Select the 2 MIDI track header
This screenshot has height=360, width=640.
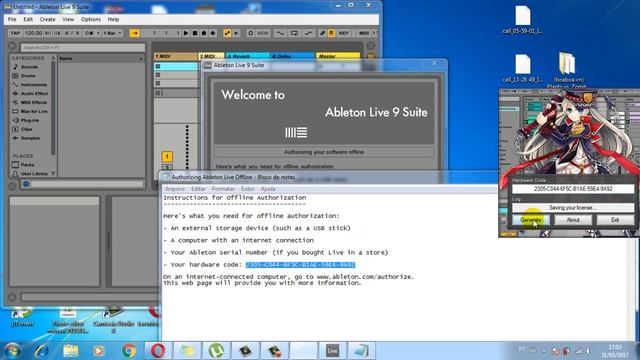tap(211, 56)
